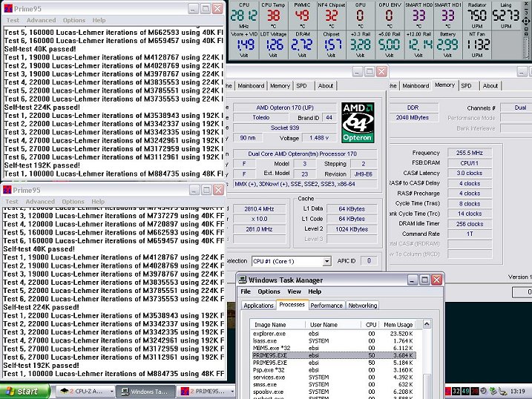Viewport: 532px width, 399px height.
Task: Sort processes by User Name column
Action: [x=333, y=324]
